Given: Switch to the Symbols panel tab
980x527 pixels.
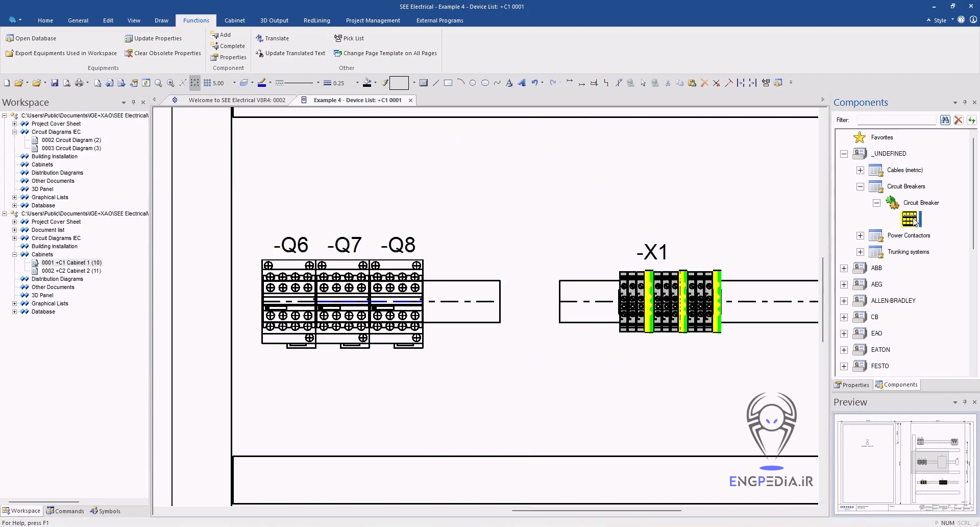Looking at the screenshot, I should [105, 511].
